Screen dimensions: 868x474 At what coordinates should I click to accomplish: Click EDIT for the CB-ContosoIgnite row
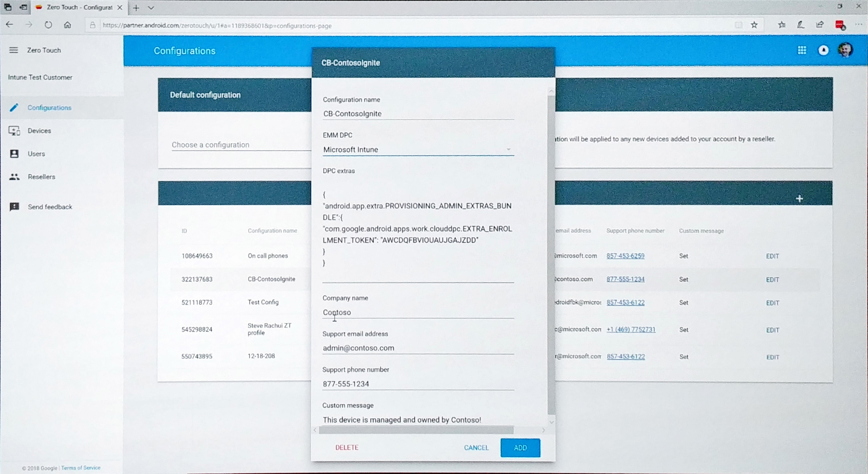(772, 280)
